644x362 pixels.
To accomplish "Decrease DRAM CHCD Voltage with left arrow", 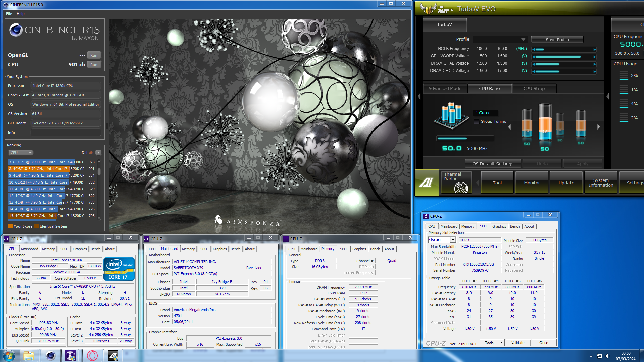I will coord(534,71).
